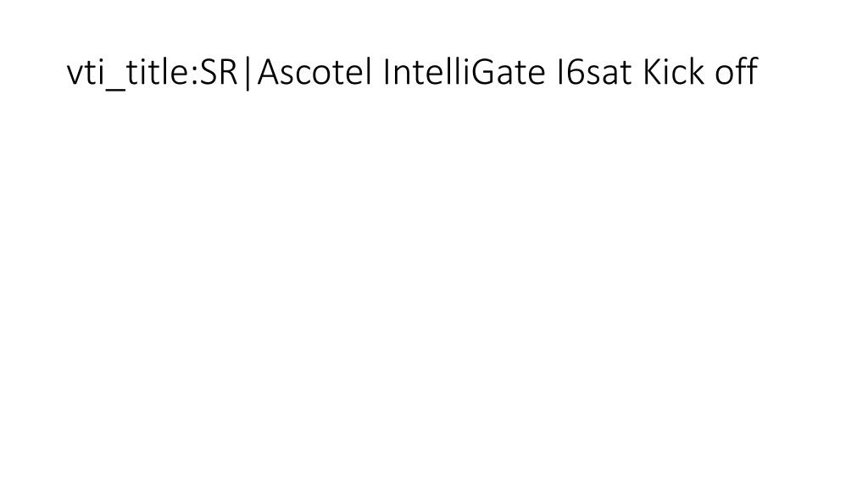Click the capital "G" in IntelliGate

pos(483,72)
